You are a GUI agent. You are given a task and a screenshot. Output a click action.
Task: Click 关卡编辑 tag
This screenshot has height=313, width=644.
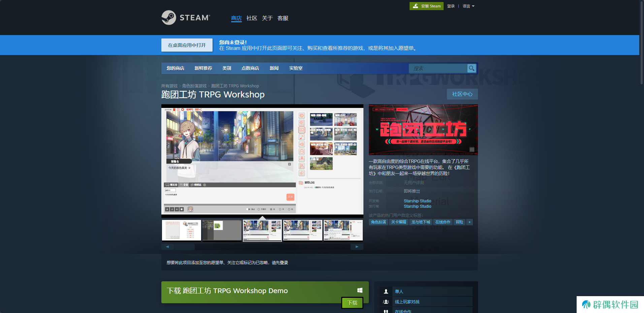point(399,222)
